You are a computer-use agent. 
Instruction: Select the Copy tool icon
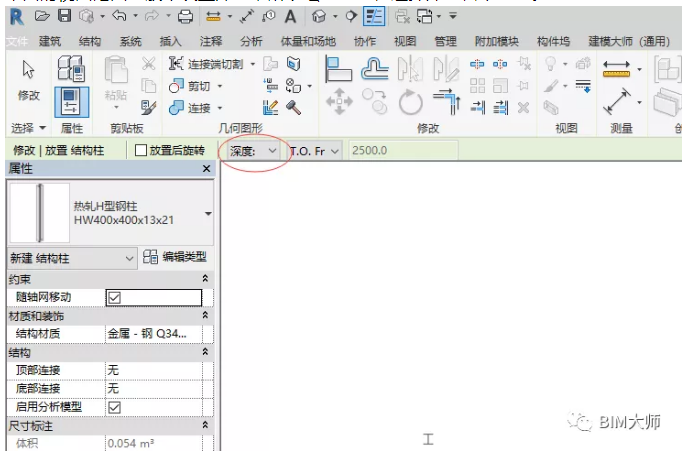pos(375,101)
